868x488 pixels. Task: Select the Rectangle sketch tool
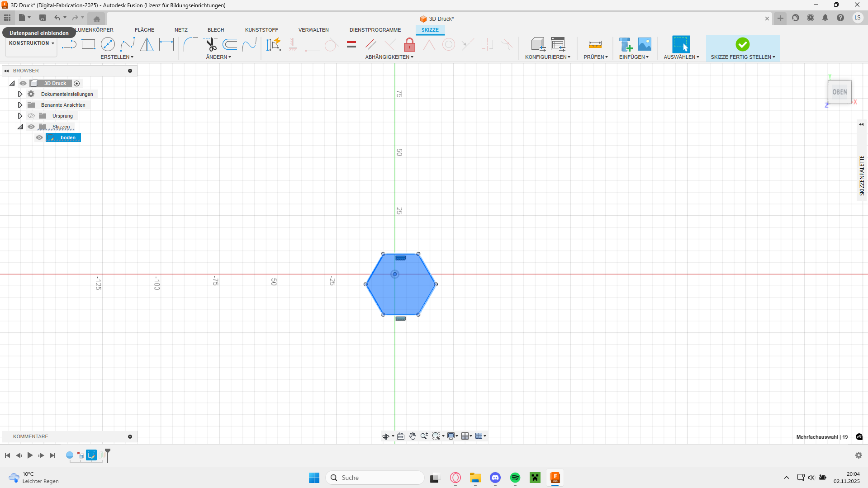click(88, 44)
